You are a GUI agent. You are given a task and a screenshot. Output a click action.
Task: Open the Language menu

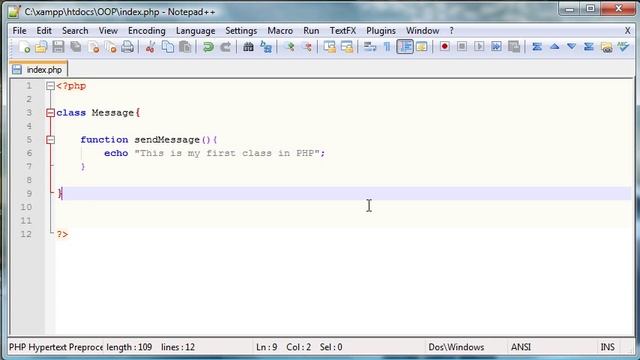[x=196, y=31]
